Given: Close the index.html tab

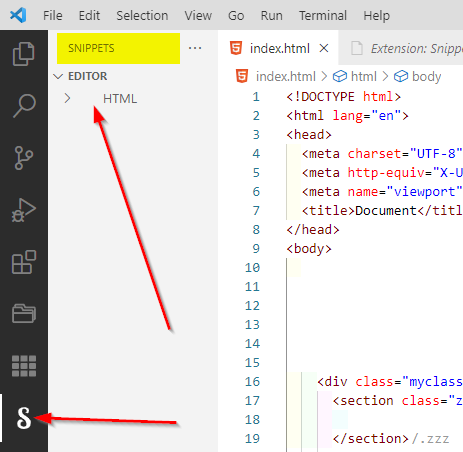Looking at the screenshot, I should tap(324, 48).
